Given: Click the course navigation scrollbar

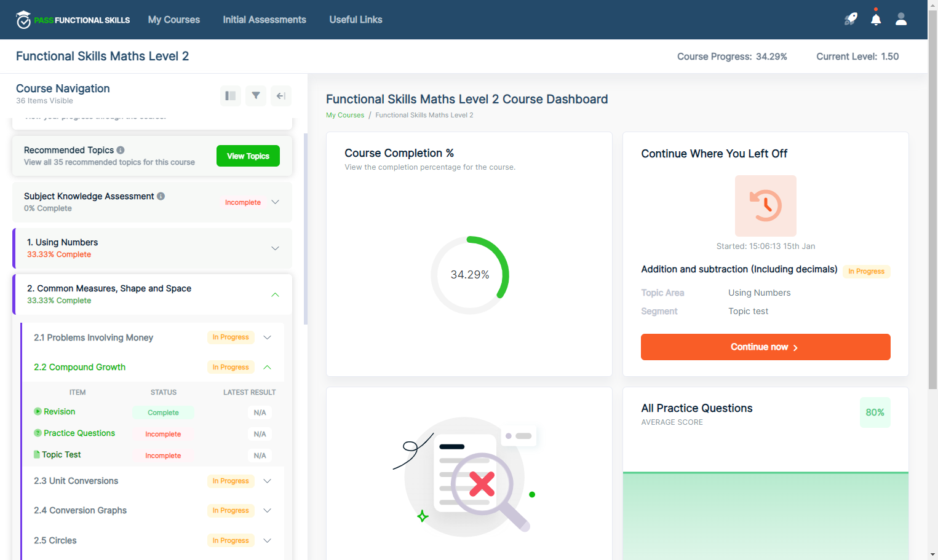Looking at the screenshot, I should (306, 229).
